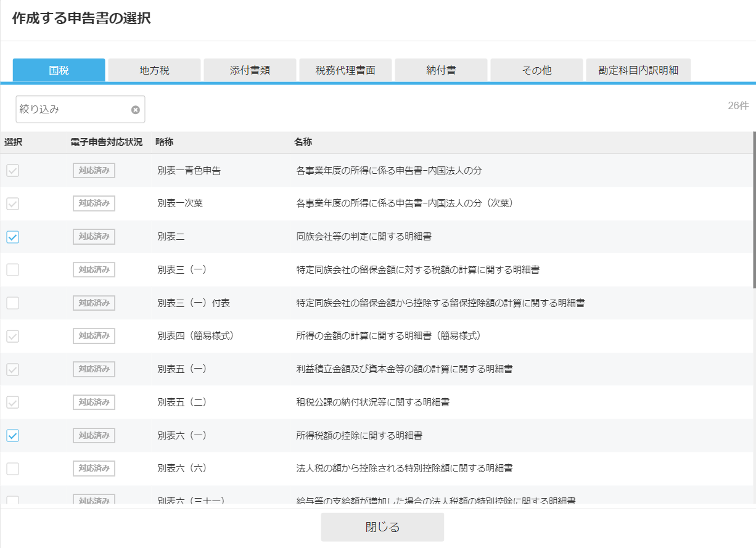Click the 閉じる button
This screenshot has width=756, height=548.
click(x=382, y=527)
